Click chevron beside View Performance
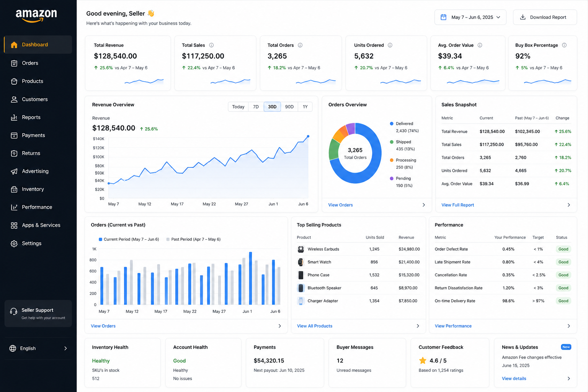This screenshot has height=392, width=588. [569, 326]
